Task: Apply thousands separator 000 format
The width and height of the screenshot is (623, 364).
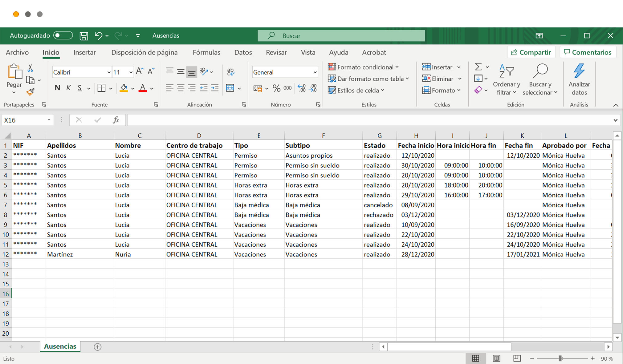Action: pyautogui.click(x=287, y=88)
